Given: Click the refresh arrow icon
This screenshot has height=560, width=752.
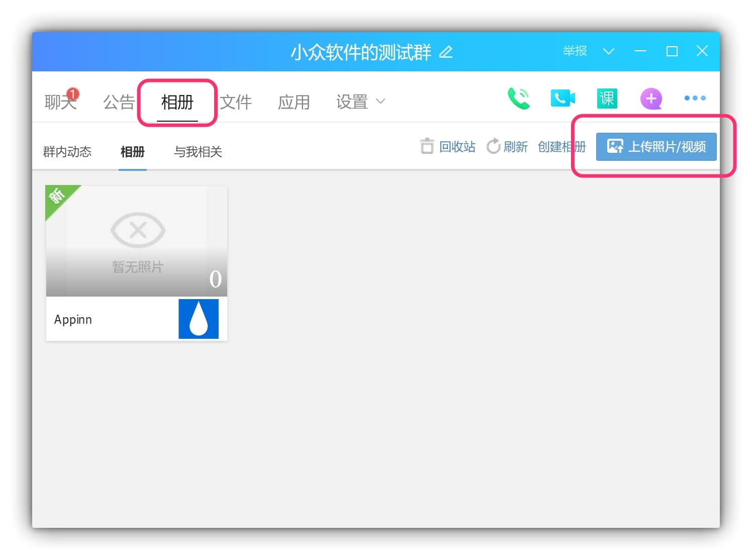Looking at the screenshot, I should pos(493,146).
